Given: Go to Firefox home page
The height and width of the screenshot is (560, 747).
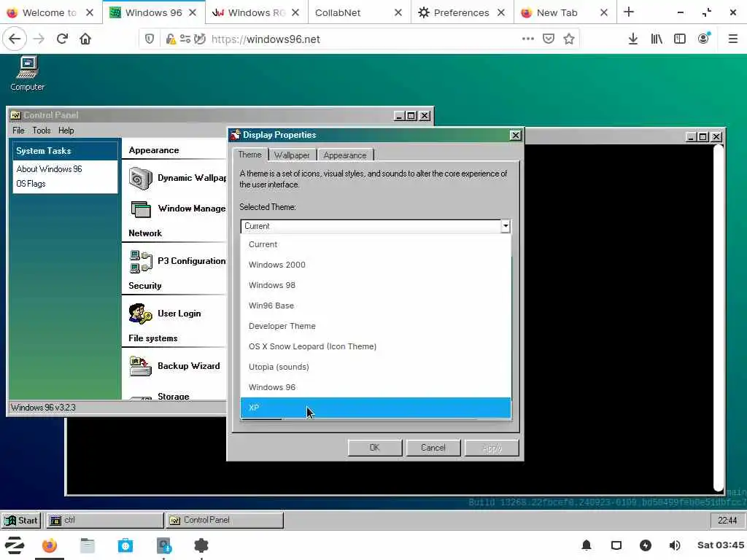Looking at the screenshot, I should [85, 39].
